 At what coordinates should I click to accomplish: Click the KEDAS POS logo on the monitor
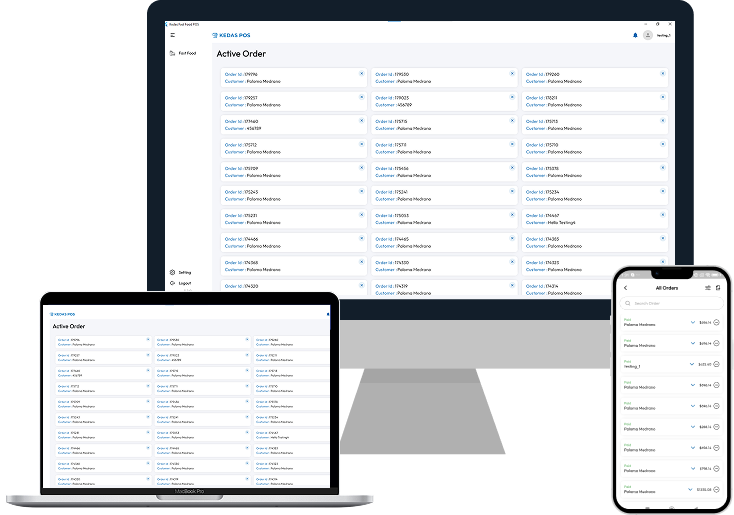click(230, 35)
